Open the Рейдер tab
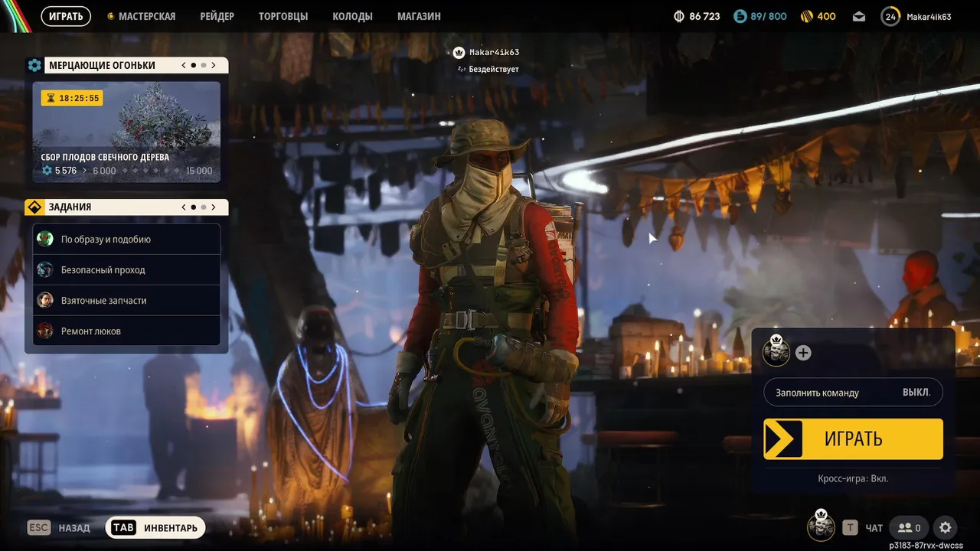This screenshot has width=980, height=551. pyautogui.click(x=217, y=16)
